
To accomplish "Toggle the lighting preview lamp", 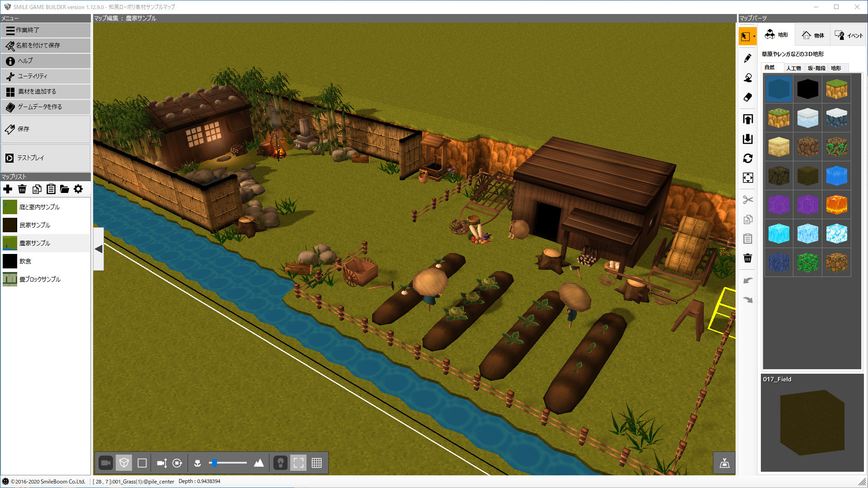I will click(280, 462).
